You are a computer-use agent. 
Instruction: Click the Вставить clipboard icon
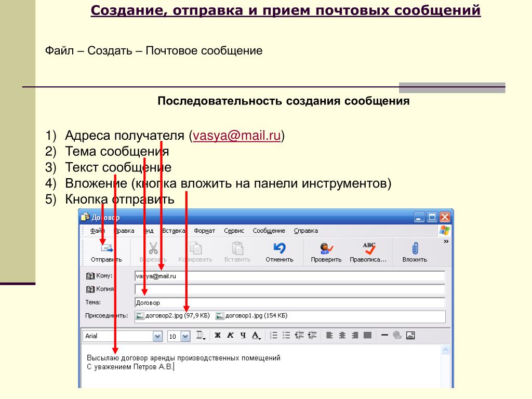237,248
